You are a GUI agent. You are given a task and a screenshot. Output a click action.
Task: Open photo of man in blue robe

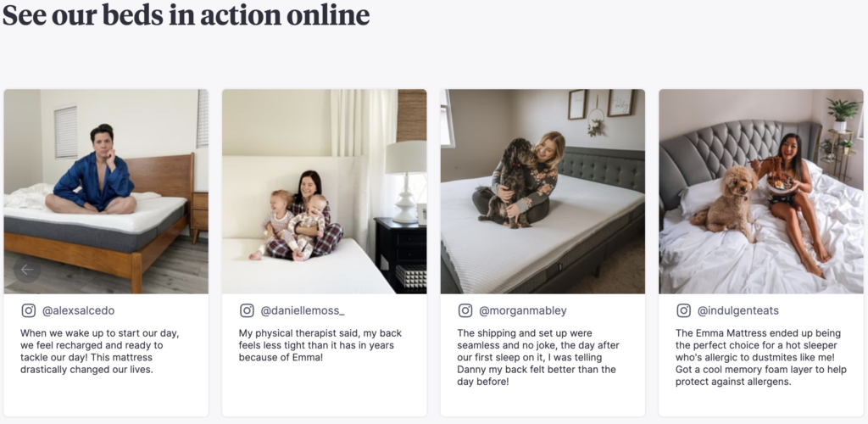coord(106,192)
